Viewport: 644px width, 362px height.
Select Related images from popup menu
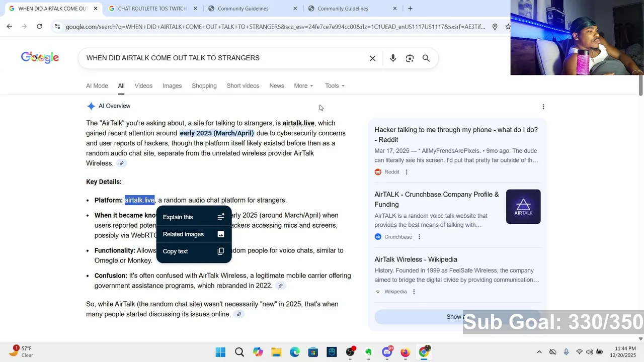(x=194, y=234)
